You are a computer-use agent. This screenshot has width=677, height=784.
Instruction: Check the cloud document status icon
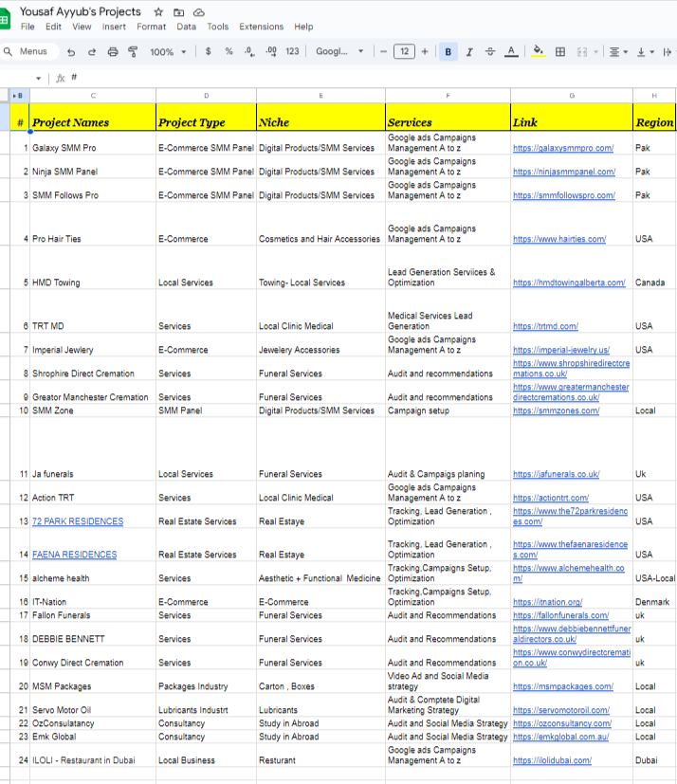coord(199,12)
